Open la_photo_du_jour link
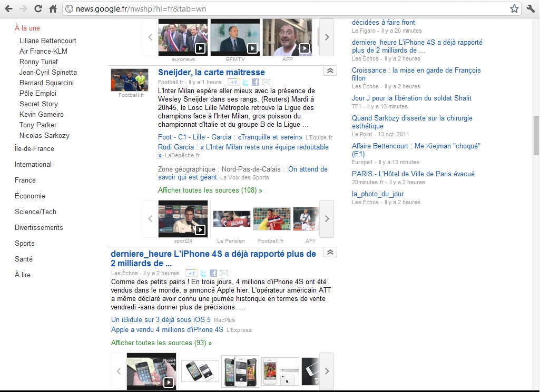The image size is (540, 392). 377,194
